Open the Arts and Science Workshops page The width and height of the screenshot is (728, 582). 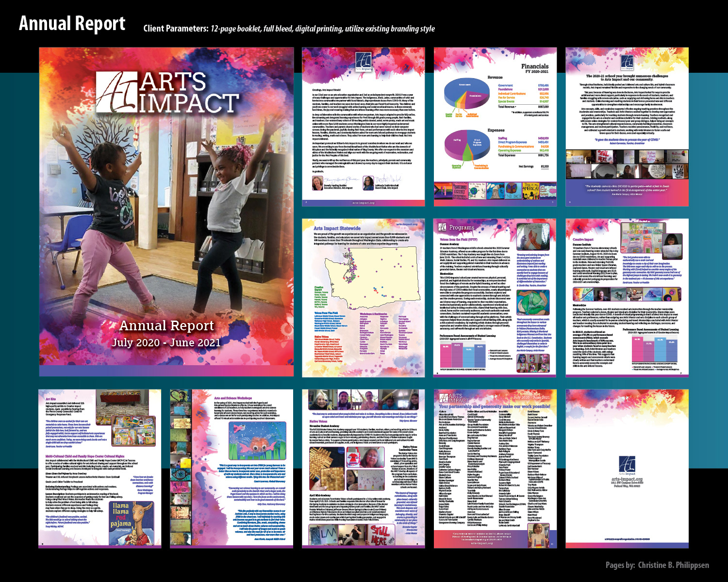tap(231, 469)
